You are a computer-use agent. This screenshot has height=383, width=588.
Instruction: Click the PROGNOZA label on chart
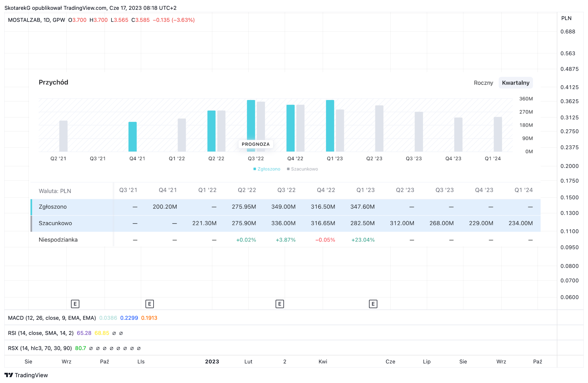pyautogui.click(x=256, y=144)
